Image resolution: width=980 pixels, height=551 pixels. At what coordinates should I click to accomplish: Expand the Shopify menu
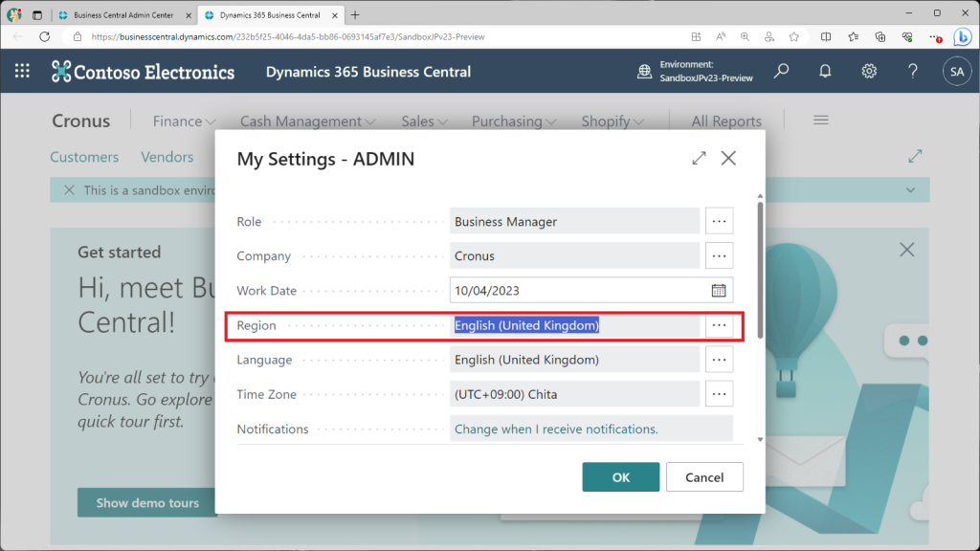612,121
